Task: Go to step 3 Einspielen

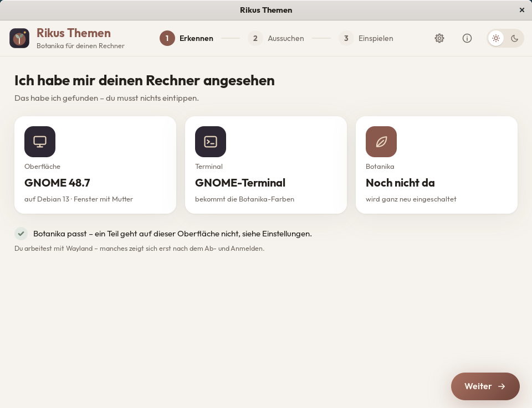Action: 366,38
